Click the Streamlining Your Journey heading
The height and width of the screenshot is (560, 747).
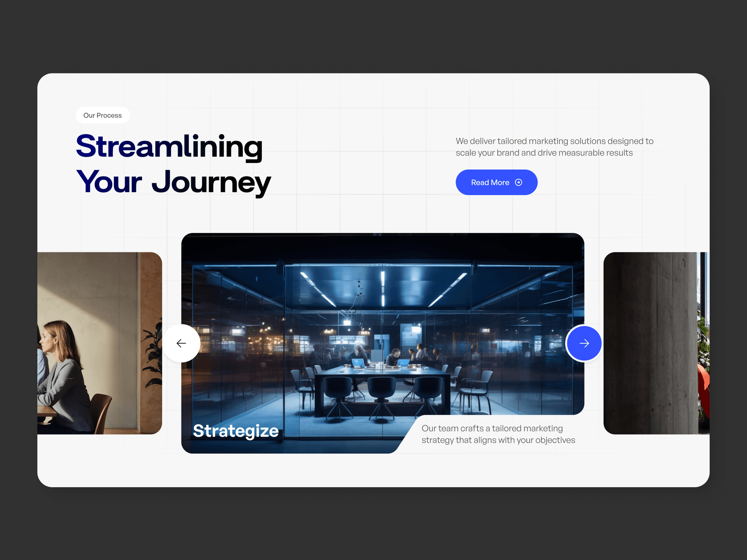[173, 164]
